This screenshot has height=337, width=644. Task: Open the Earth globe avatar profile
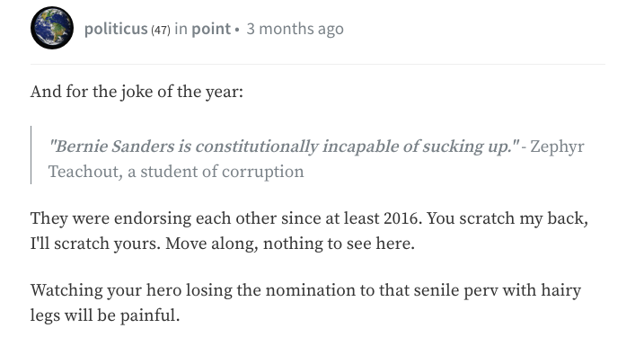click(52, 28)
